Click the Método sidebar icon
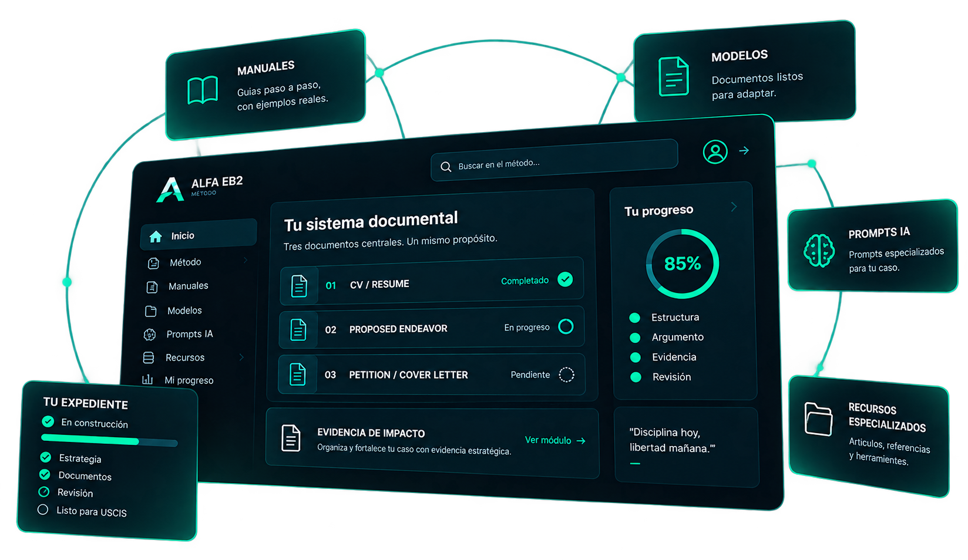This screenshot has height=560, width=968. 153,263
